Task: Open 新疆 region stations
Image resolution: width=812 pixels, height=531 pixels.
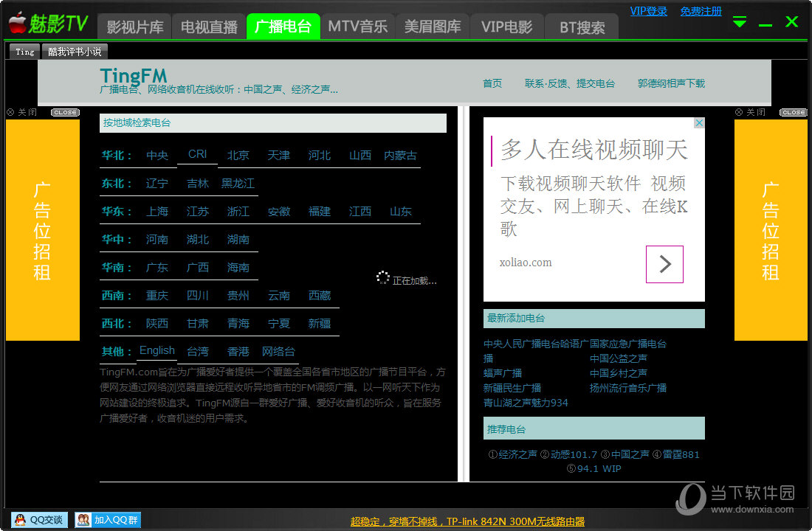Action: [x=320, y=323]
